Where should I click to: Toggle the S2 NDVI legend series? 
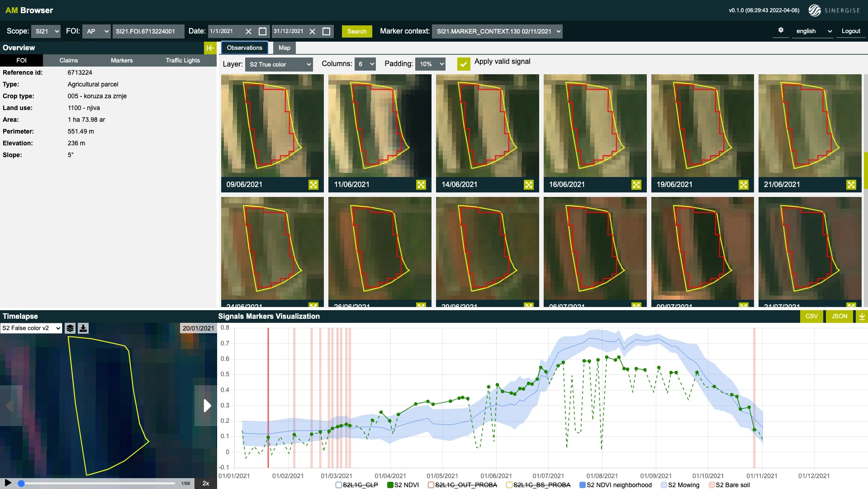(390, 485)
